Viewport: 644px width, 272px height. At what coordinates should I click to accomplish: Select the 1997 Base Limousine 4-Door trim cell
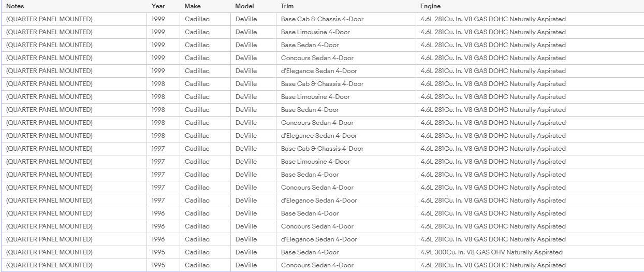pos(346,162)
